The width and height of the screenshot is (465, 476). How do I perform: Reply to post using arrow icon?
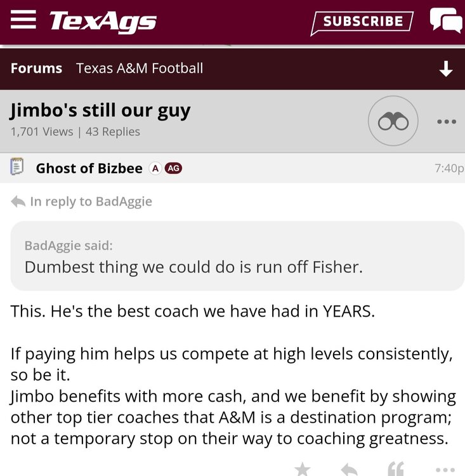[349, 470]
